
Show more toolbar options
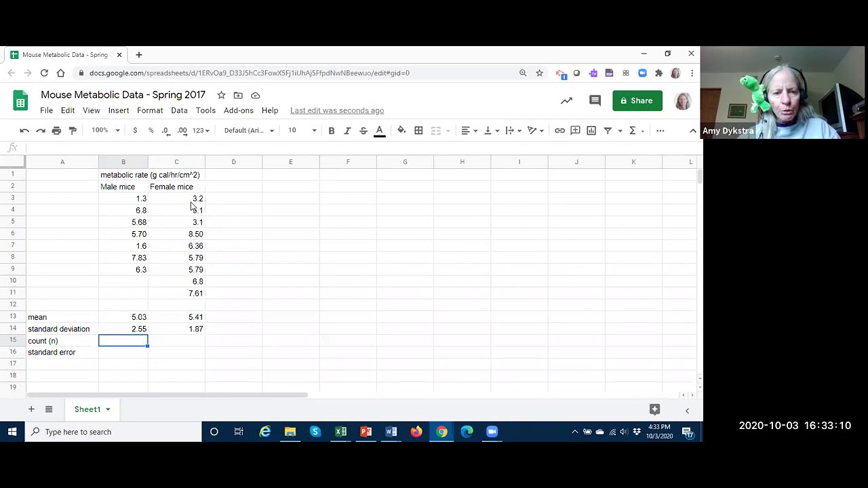coord(660,130)
